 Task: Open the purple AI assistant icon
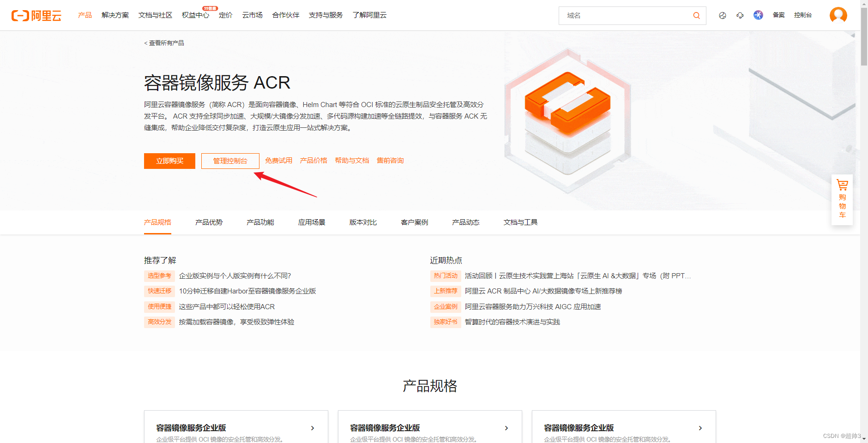[x=758, y=15]
